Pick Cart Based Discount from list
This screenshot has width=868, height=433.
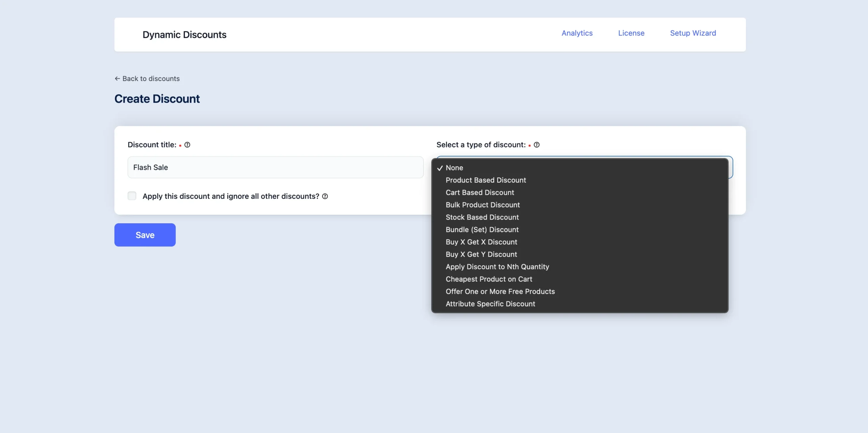tap(479, 192)
